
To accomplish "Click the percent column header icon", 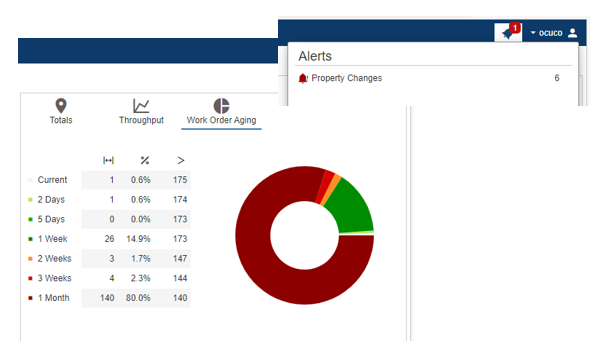I will coord(145,161).
